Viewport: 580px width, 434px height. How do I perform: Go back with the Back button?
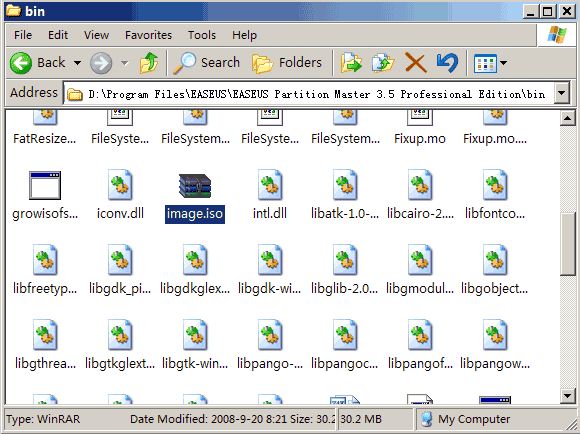tap(37, 63)
